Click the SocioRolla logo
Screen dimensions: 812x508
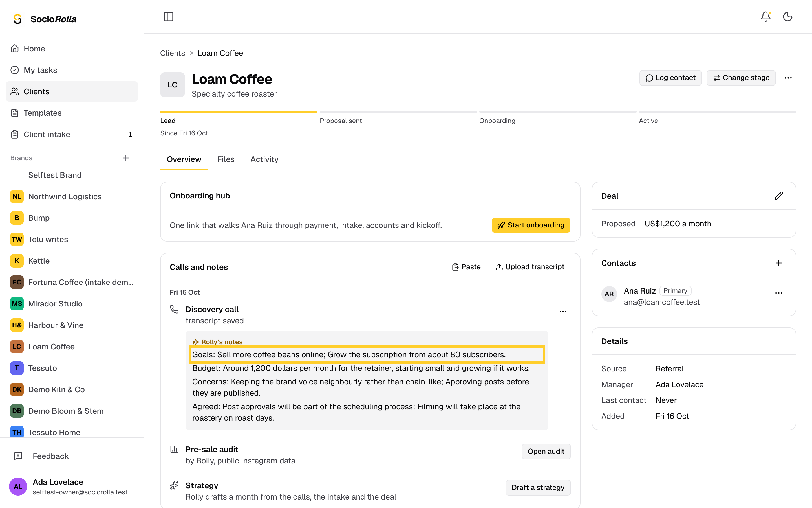44,19
